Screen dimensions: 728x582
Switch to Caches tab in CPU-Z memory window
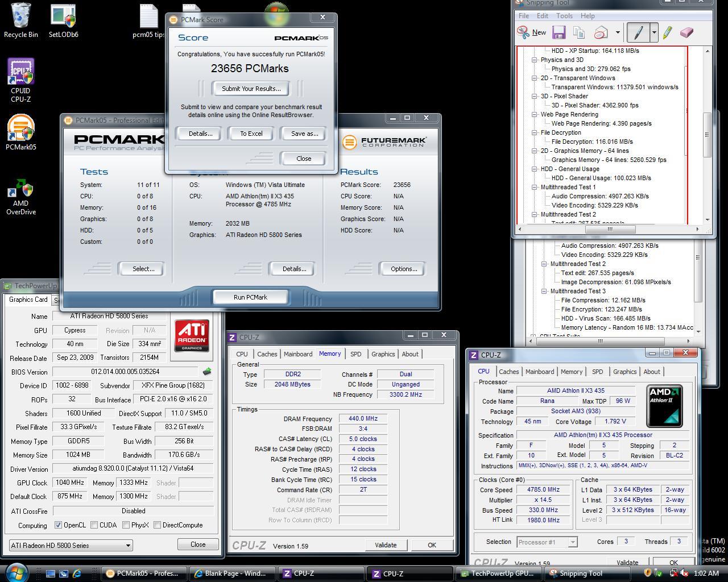267,354
